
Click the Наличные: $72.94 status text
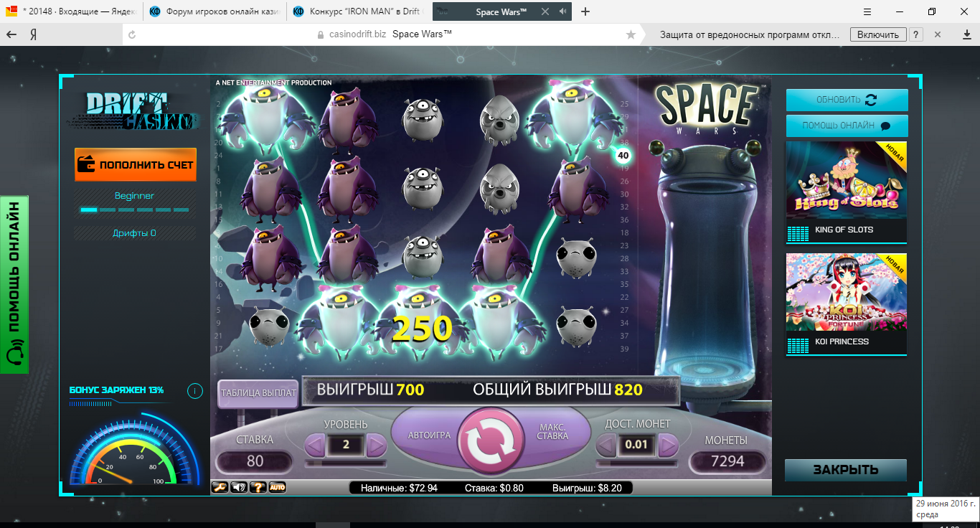(x=399, y=488)
